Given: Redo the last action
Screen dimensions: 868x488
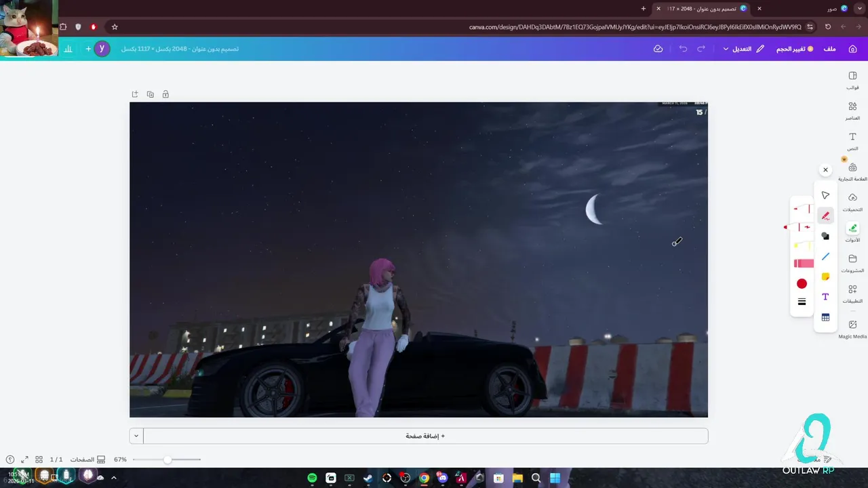Looking at the screenshot, I should [x=701, y=49].
